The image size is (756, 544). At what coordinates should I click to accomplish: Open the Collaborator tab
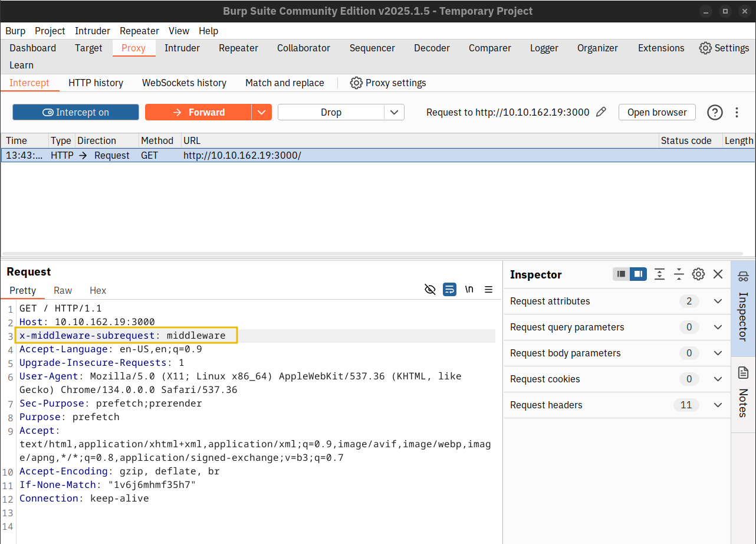pyautogui.click(x=304, y=48)
